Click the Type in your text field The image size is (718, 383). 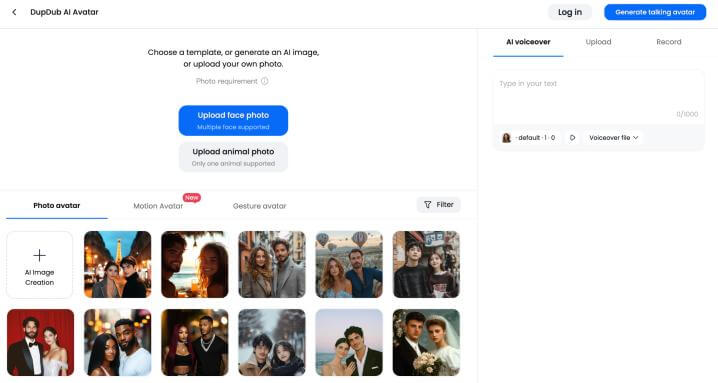598,97
